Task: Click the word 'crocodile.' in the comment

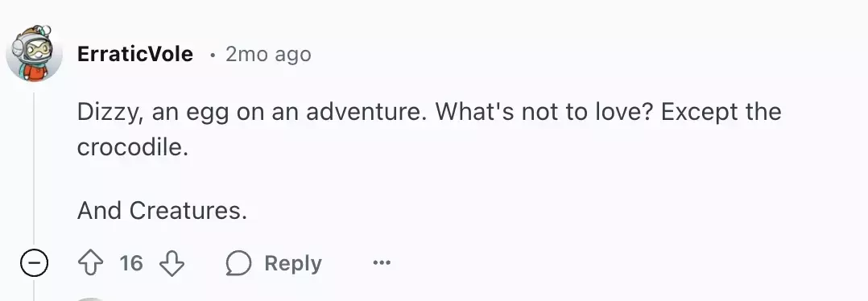Action: (x=133, y=147)
